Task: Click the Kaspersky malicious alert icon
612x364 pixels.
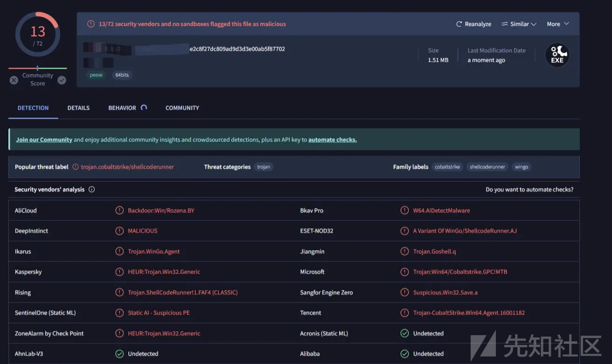Action: (x=119, y=272)
